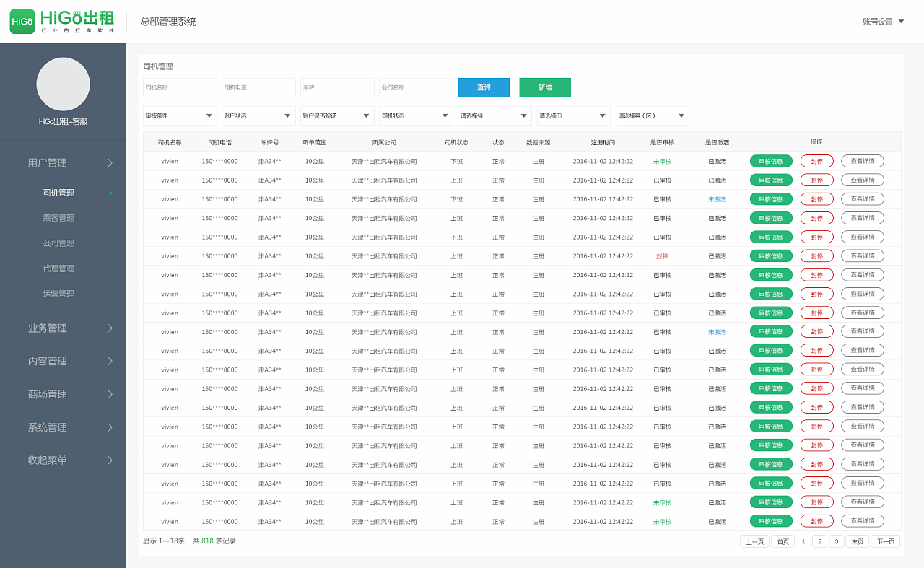Go to page 2 in pagination
Screen dimensions: 924x568
[x=819, y=541]
